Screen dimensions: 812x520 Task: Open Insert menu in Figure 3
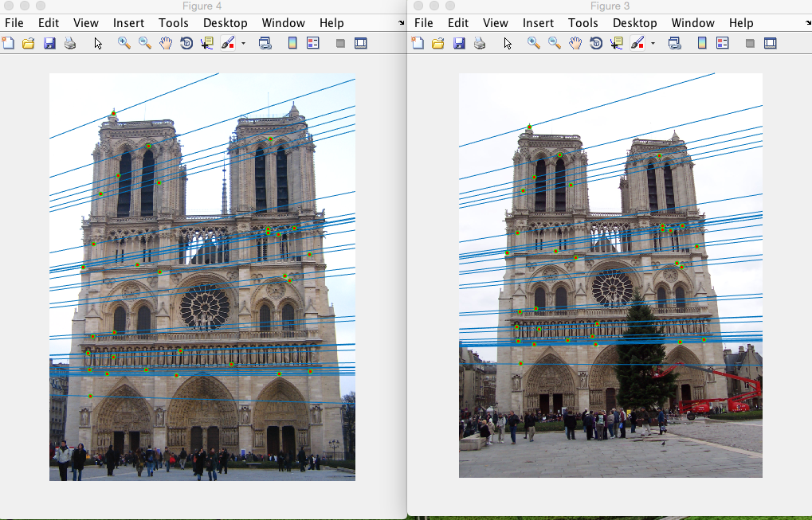[538, 23]
